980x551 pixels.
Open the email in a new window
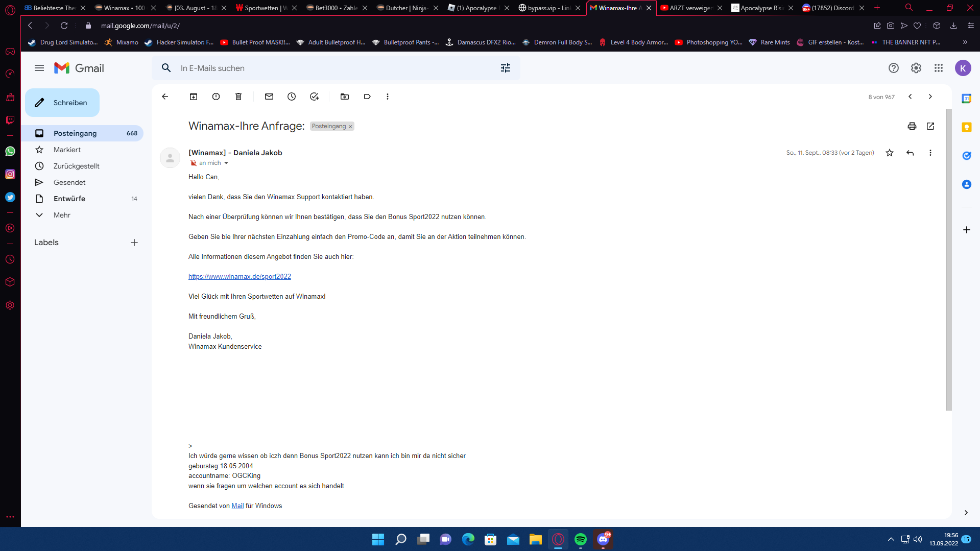point(930,126)
